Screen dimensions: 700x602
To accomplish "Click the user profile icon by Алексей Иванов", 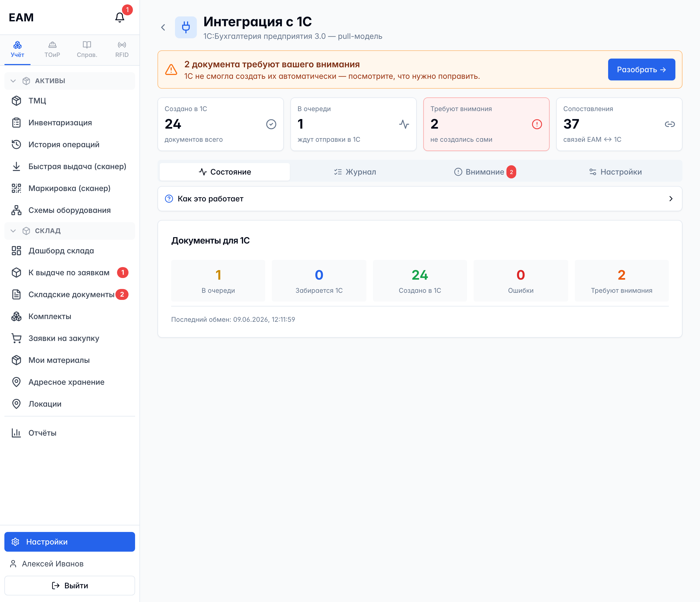I will (13, 564).
